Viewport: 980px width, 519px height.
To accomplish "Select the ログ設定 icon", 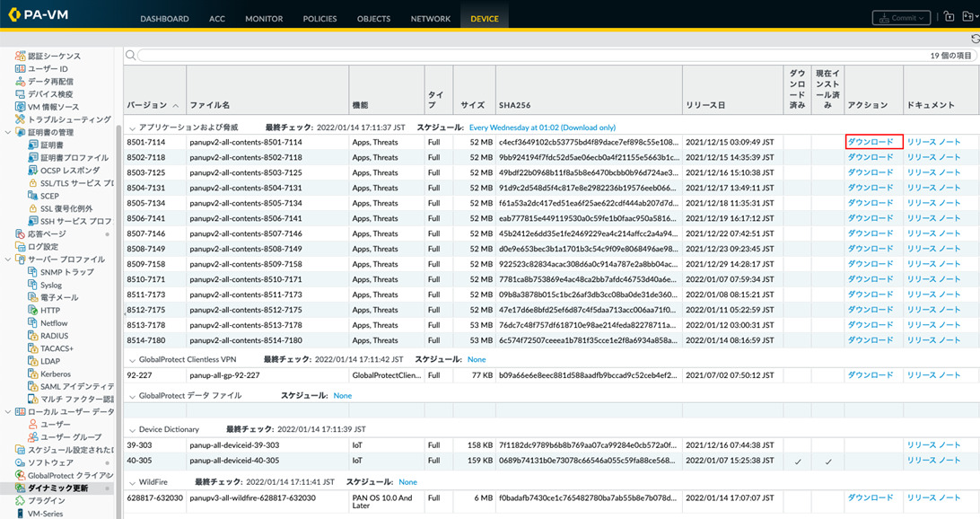I will (20, 246).
